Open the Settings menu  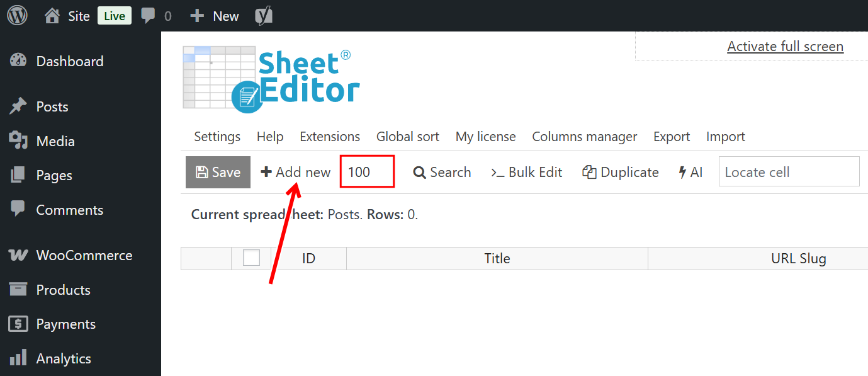tap(217, 137)
